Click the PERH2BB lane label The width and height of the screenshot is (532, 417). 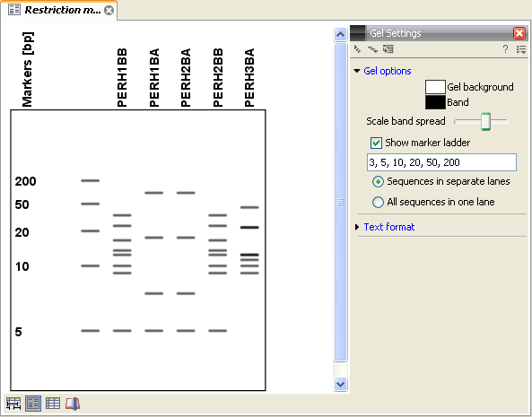218,78
